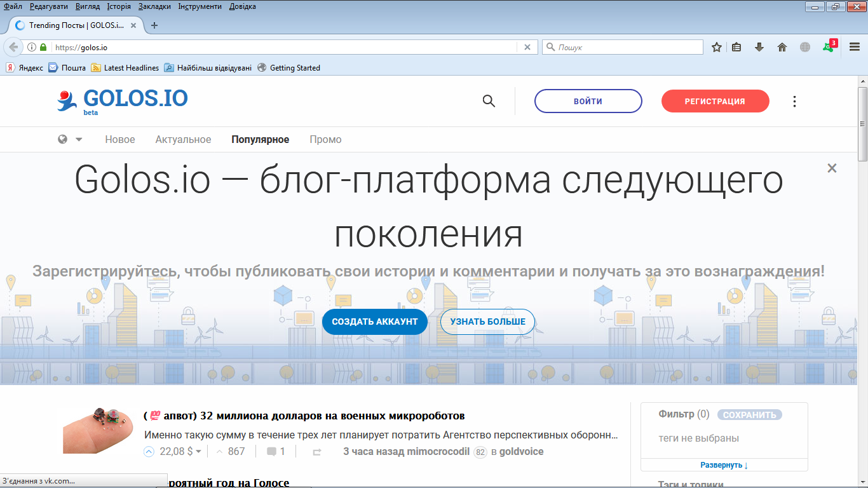This screenshot has width=868, height=488.
Task: Click the post excerpt text Именно такую сумму
Action: click(381, 435)
